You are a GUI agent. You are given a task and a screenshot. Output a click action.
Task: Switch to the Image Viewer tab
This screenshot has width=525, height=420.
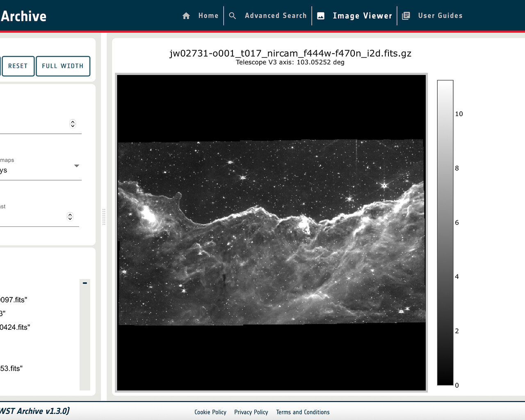coord(362,16)
